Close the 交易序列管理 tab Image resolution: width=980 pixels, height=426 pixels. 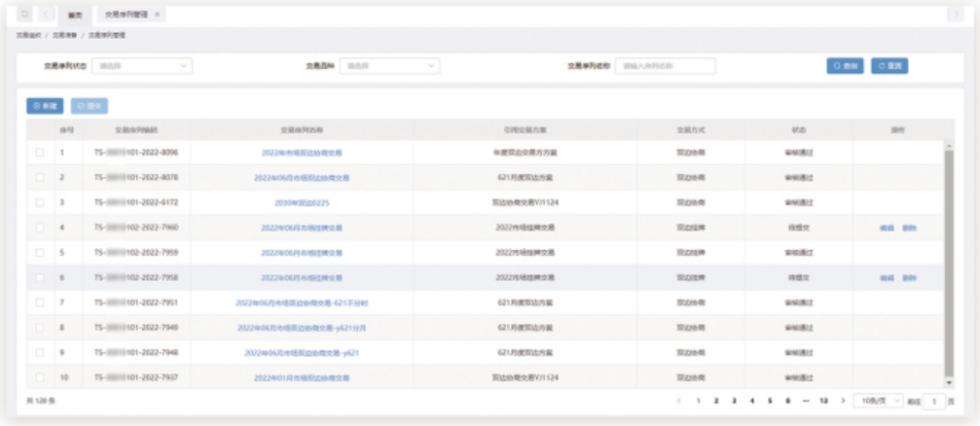pyautogui.click(x=158, y=16)
